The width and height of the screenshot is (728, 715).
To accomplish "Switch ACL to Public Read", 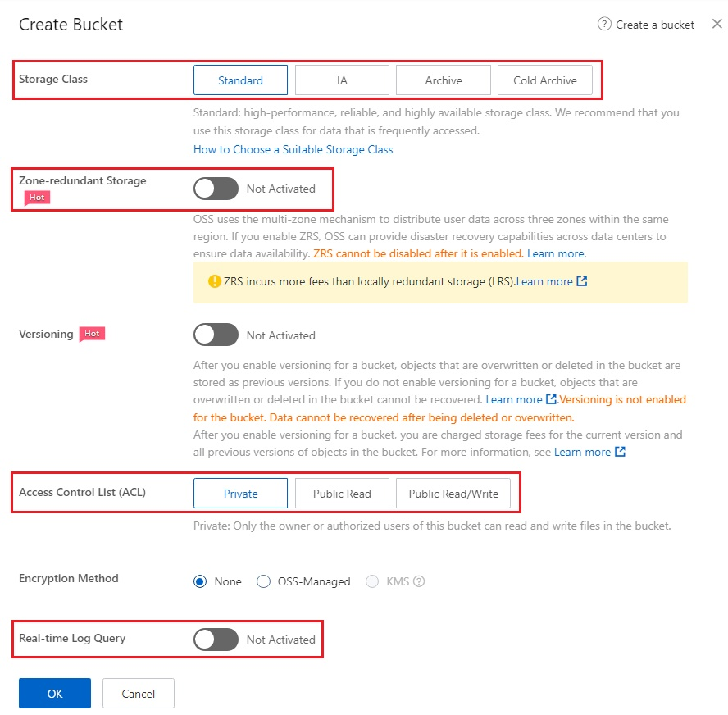I will point(342,493).
